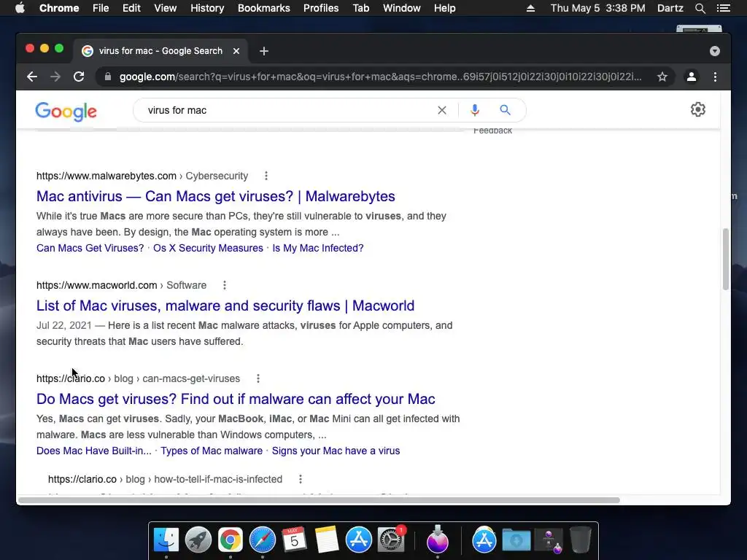Clear the search box with the X
The image size is (747, 560).
pyautogui.click(x=442, y=110)
